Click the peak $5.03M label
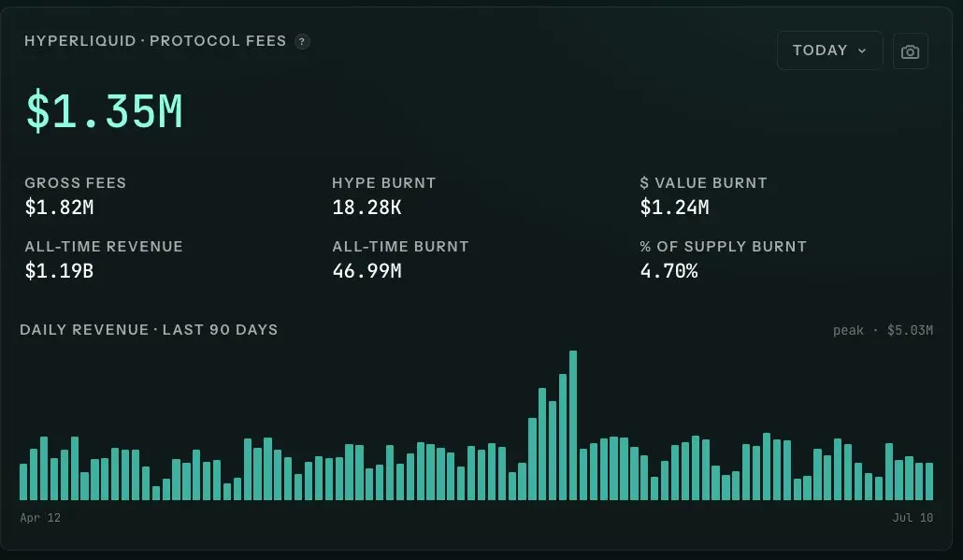 (883, 330)
